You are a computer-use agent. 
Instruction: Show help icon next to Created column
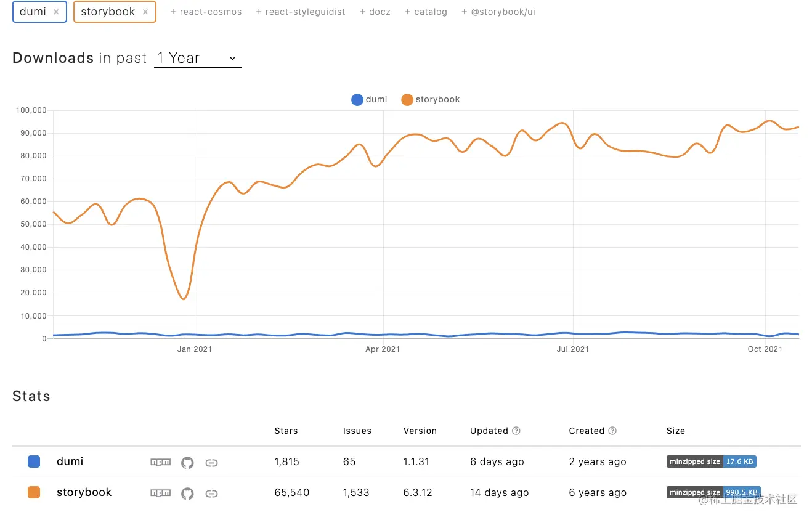tap(612, 431)
